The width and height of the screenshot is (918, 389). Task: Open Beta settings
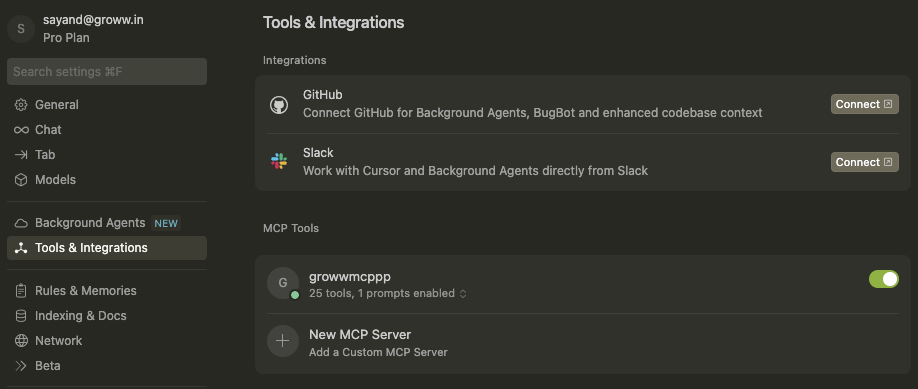tap(107, 366)
